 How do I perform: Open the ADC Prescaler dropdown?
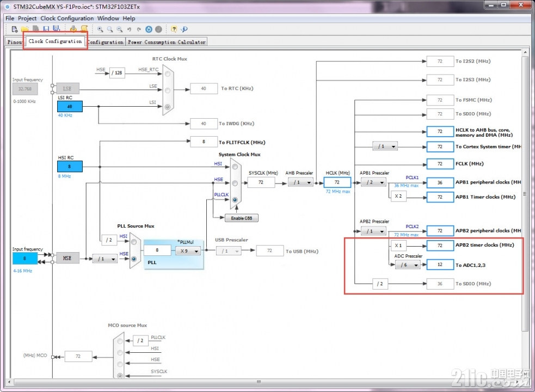point(408,265)
